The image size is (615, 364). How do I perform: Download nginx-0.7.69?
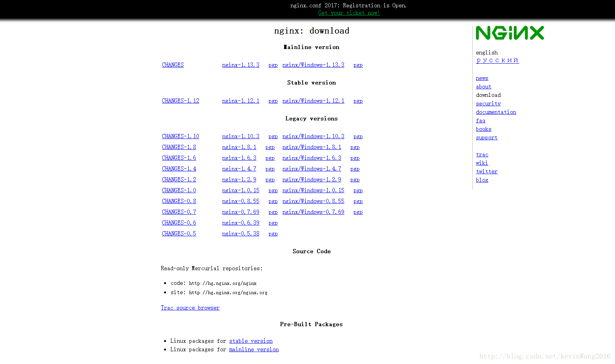click(241, 212)
